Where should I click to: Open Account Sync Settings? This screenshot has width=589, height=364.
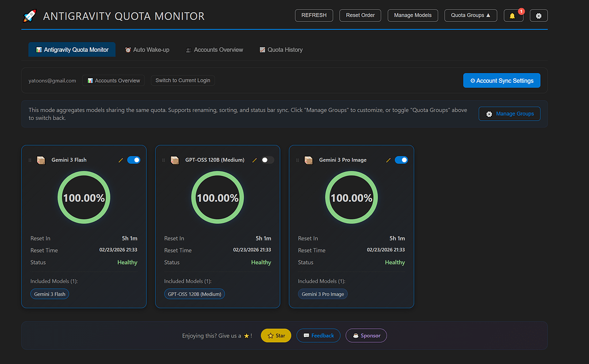point(502,81)
